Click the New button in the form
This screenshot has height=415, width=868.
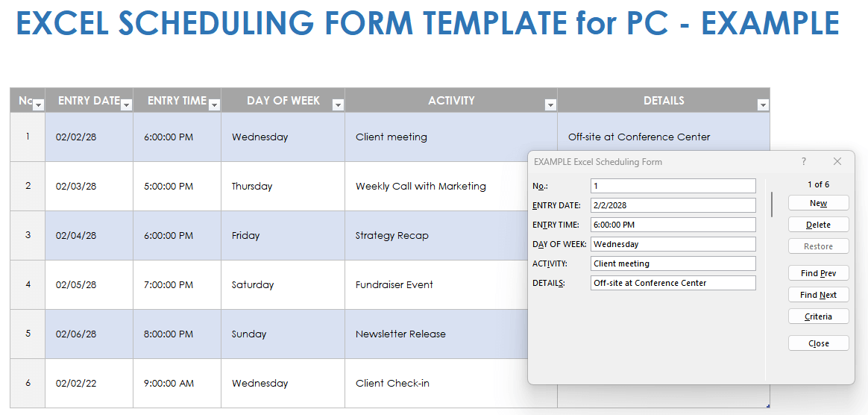[x=818, y=203]
